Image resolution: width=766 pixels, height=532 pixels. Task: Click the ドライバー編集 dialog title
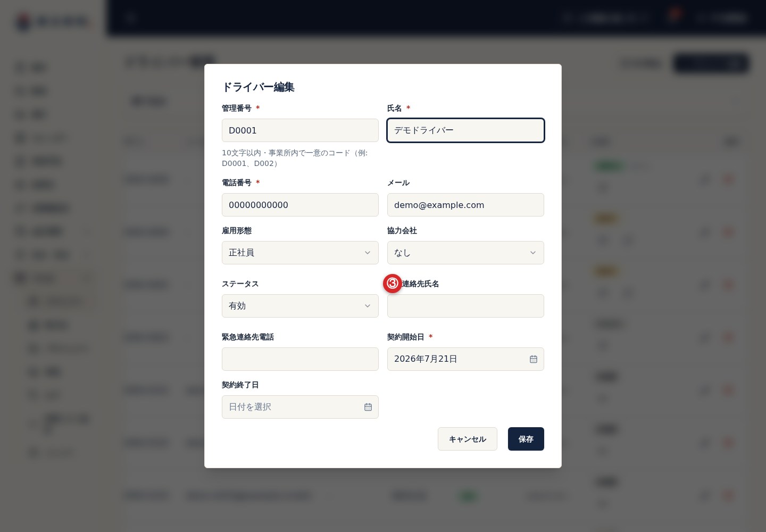tap(258, 87)
